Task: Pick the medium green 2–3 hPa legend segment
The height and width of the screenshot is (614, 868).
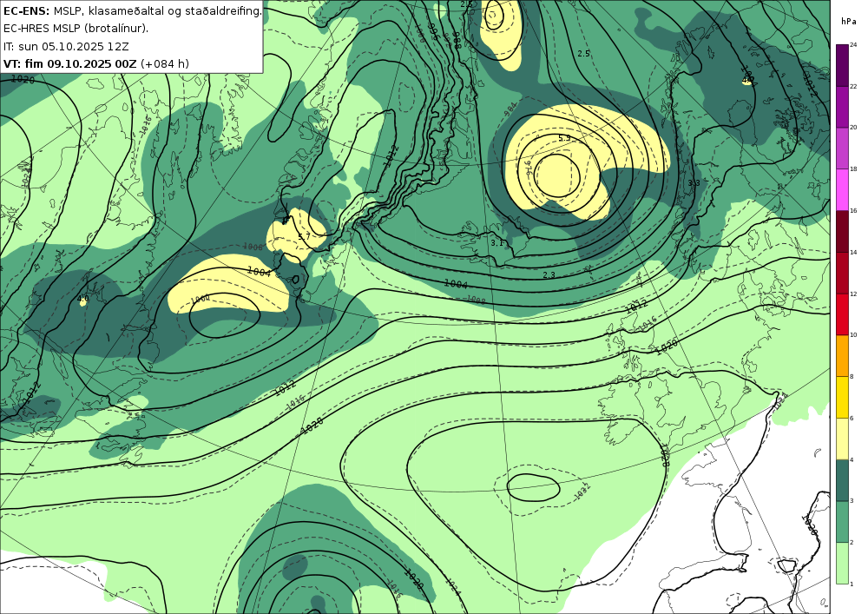Action: [x=842, y=522]
